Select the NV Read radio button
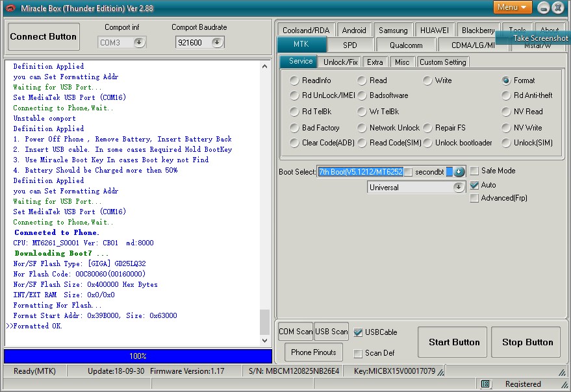Image resolution: width=571 pixels, height=392 pixels. pos(506,112)
